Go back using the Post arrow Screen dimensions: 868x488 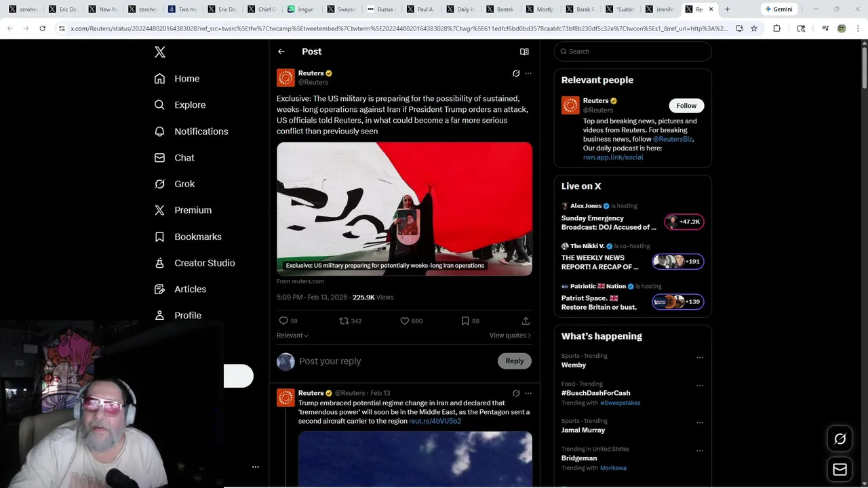pyautogui.click(x=281, y=52)
